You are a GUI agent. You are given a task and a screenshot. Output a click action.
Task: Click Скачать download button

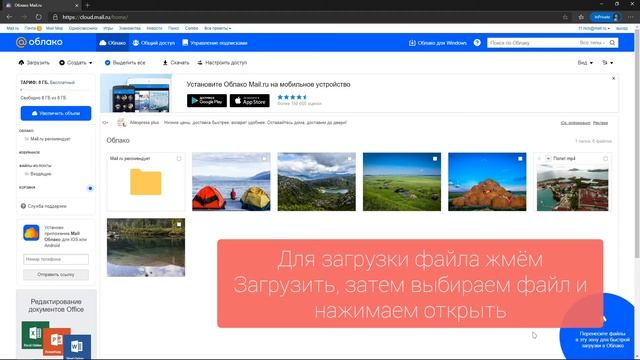click(x=176, y=62)
